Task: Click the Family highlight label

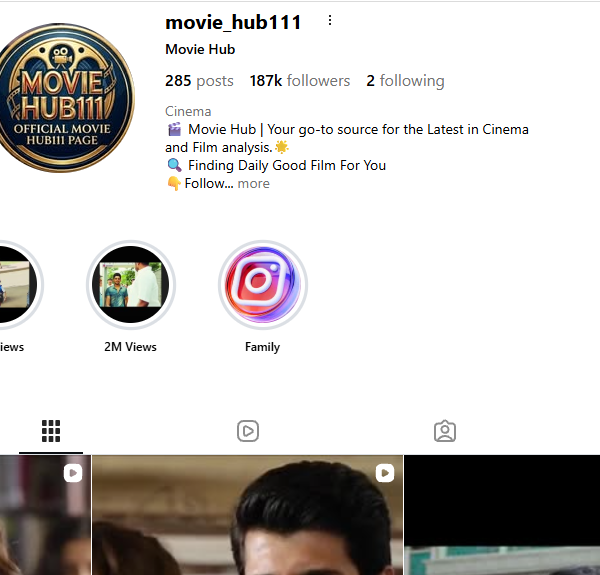Action: tap(262, 347)
